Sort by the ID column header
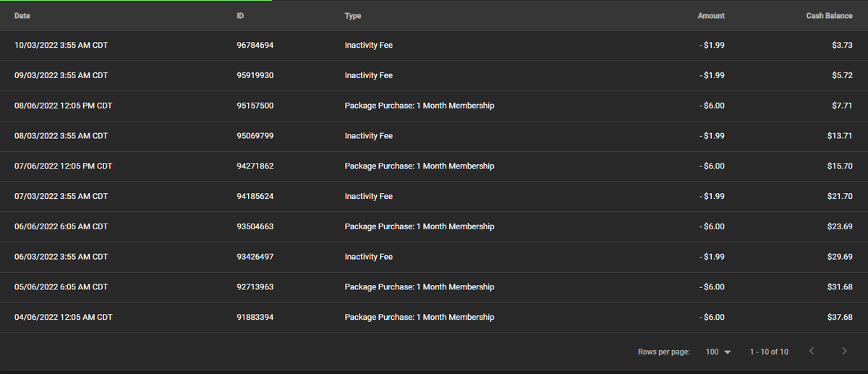 240,16
